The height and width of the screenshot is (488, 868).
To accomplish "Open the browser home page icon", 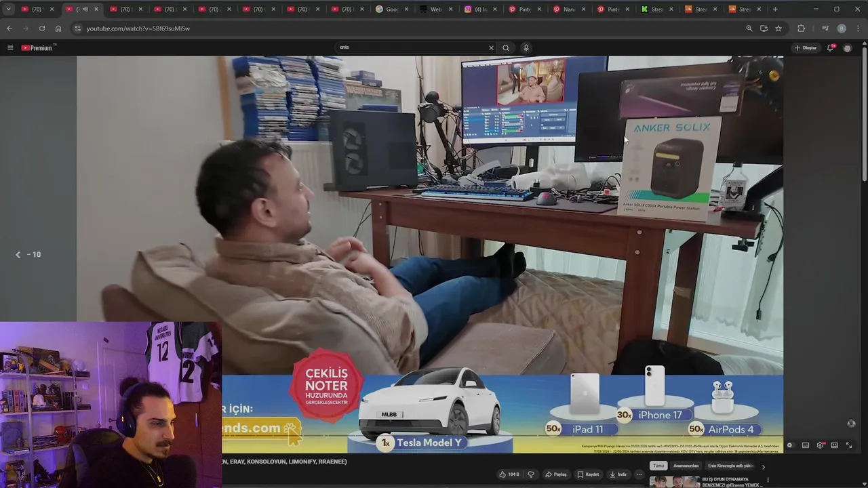I will click(x=58, y=28).
